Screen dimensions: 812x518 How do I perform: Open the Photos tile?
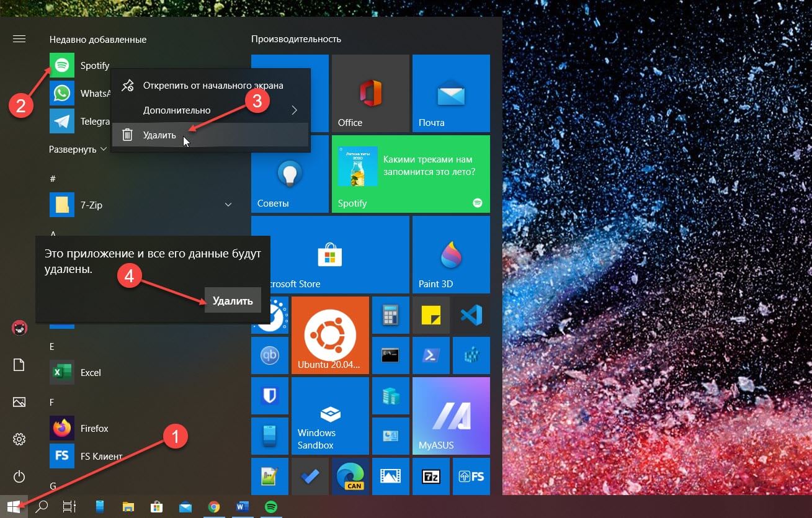click(391, 476)
